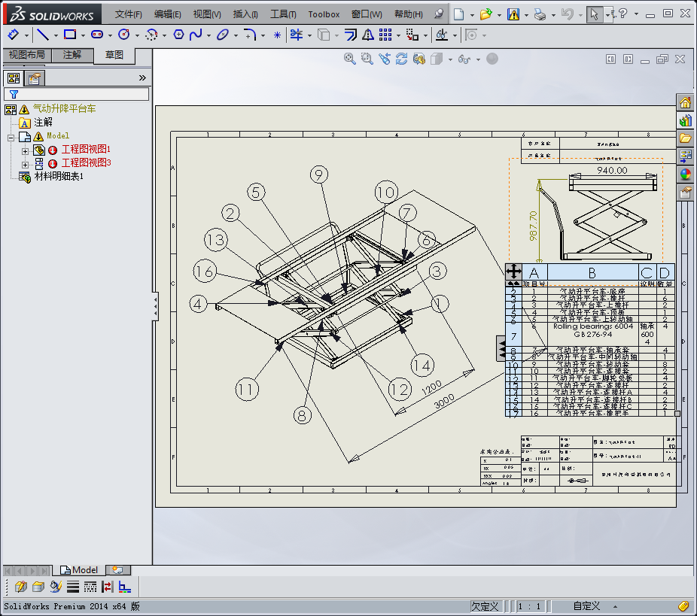
Task: Switch to the 视图布局 tab
Action: [x=26, y=55]
